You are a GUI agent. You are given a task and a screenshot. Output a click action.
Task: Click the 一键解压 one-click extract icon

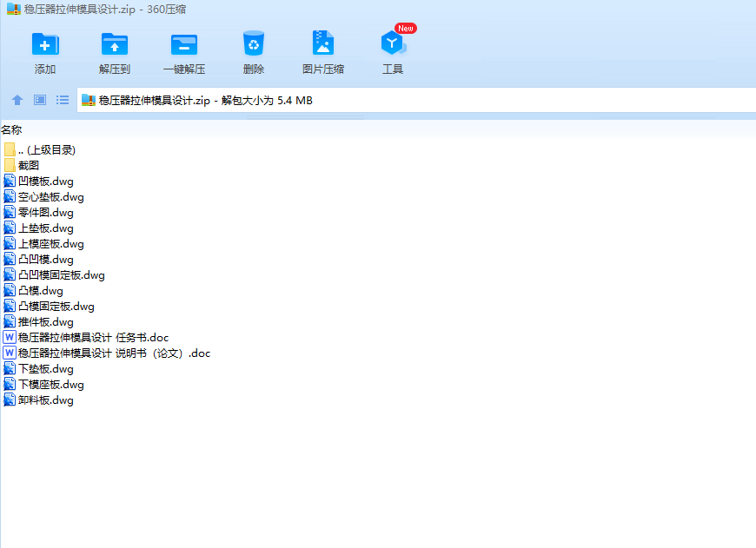[x=184, y=44]
